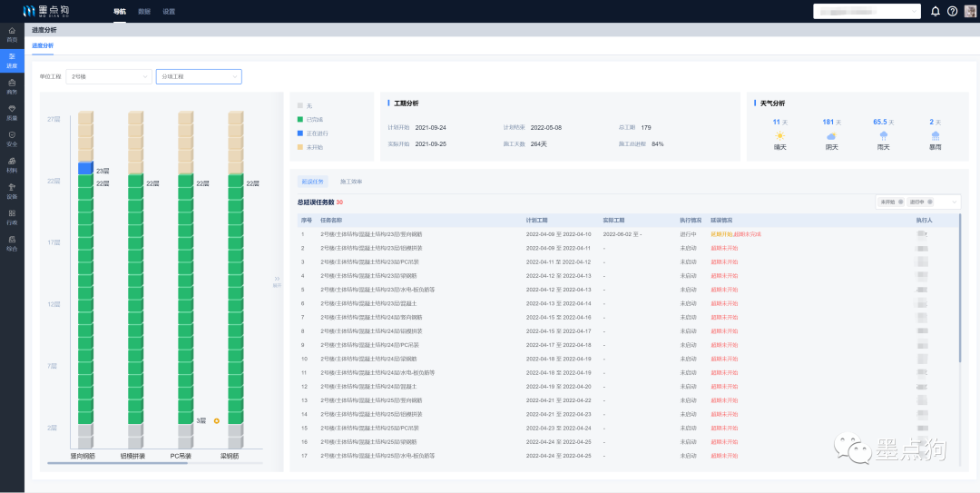The height and width of the screenshot is (493, 980).
Task: Click the notification bell icon
Action: [936, 11]
